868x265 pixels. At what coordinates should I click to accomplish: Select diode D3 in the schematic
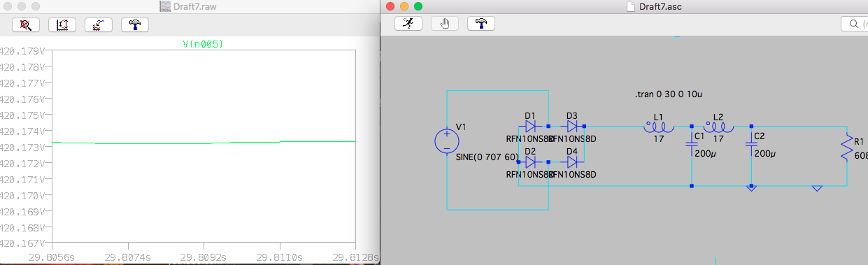[x=572, y=127]
